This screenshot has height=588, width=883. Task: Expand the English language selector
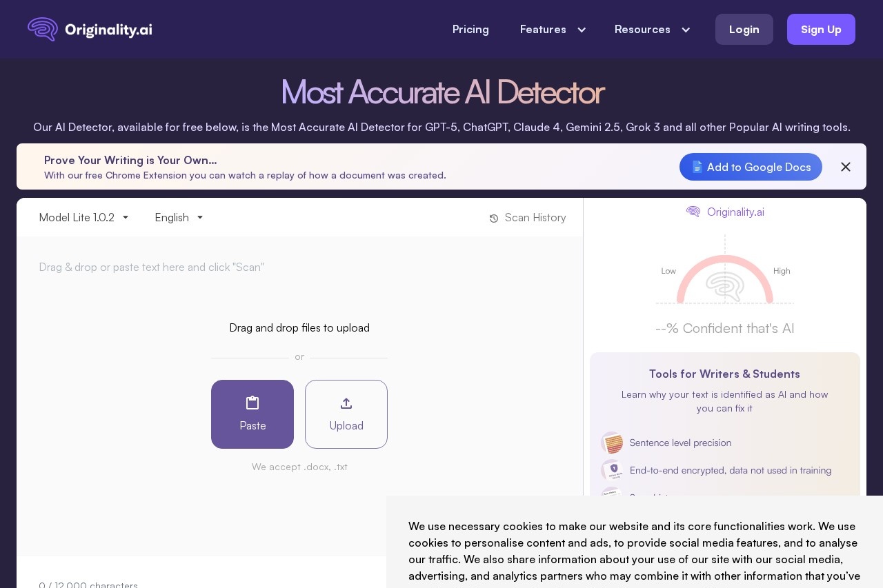pos(179,218)
